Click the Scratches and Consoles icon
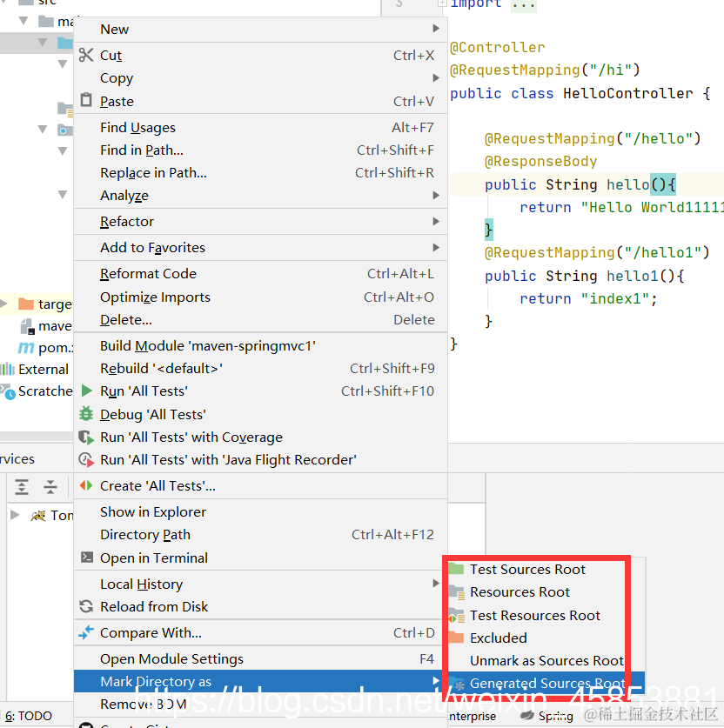 click(8, 391)
